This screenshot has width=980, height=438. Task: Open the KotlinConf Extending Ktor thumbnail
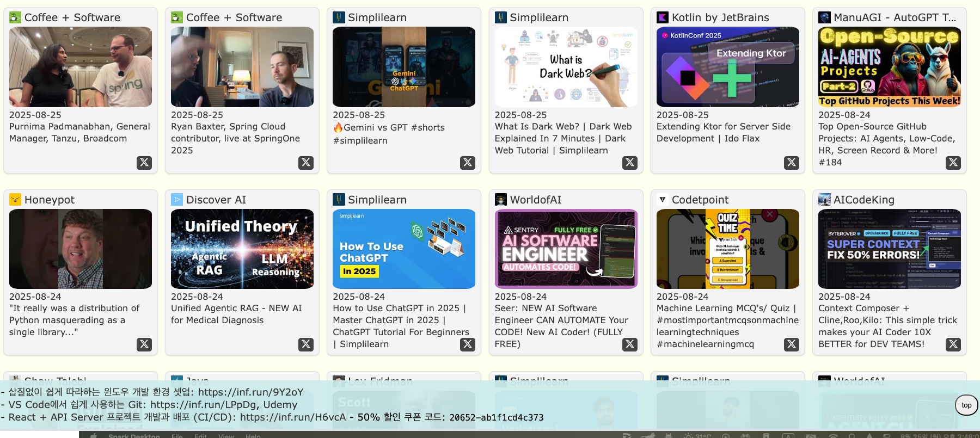(x=728, y=67)
